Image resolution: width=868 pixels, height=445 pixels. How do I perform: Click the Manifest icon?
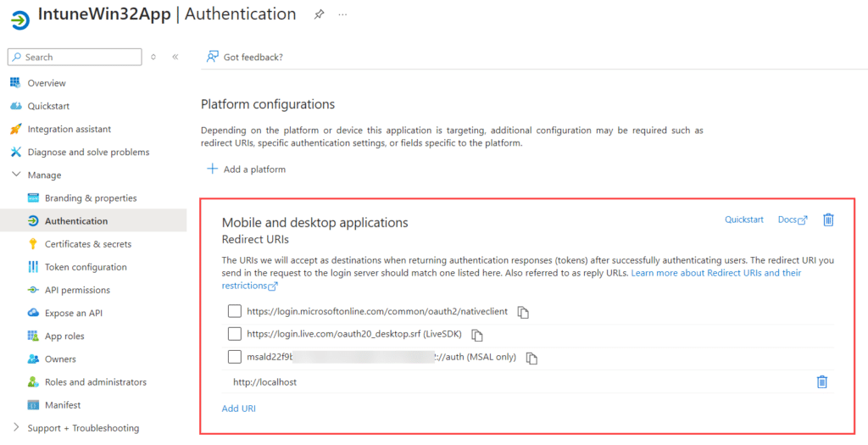click(x=33, y=405)
